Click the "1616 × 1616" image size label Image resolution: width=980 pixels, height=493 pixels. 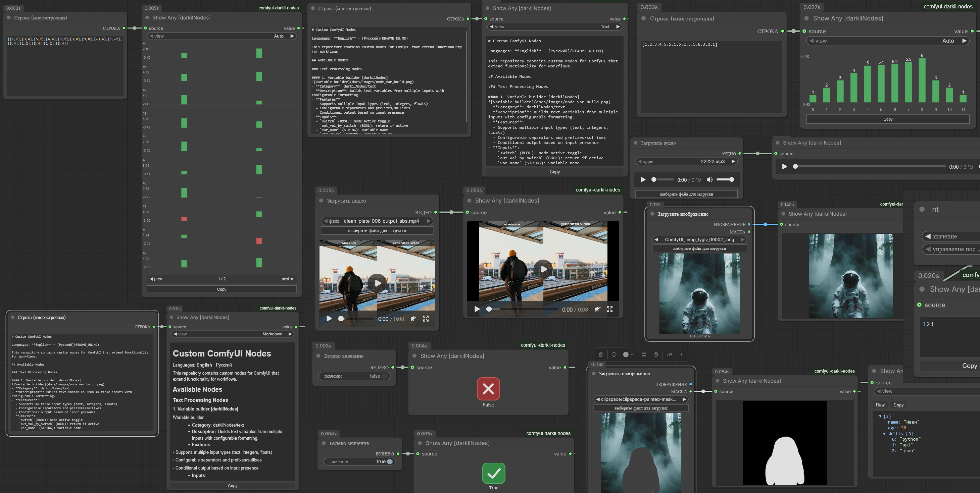pos(699,336)
